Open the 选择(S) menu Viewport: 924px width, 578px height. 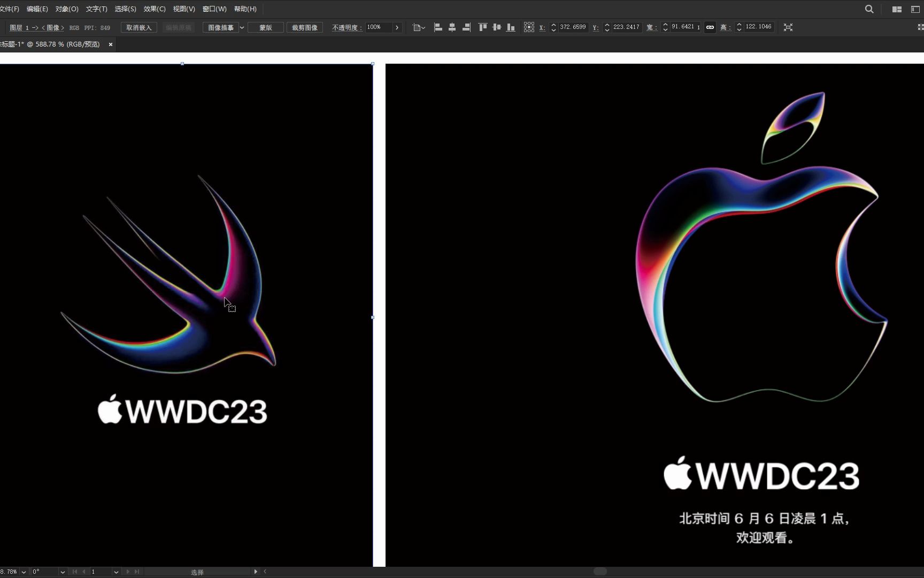(x=125, y=9)
